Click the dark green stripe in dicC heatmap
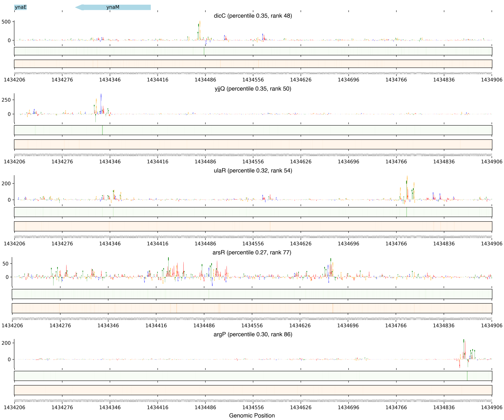The image size is (504, 420). (204, 51)
